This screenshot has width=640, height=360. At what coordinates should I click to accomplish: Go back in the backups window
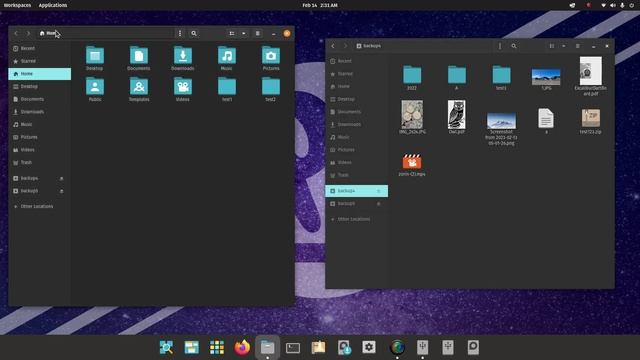coord(333,46)
